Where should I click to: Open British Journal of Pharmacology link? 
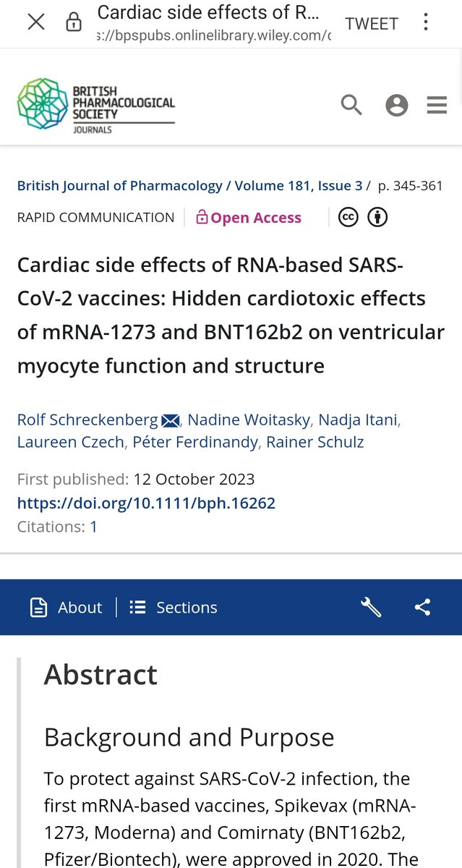(119, 186)
